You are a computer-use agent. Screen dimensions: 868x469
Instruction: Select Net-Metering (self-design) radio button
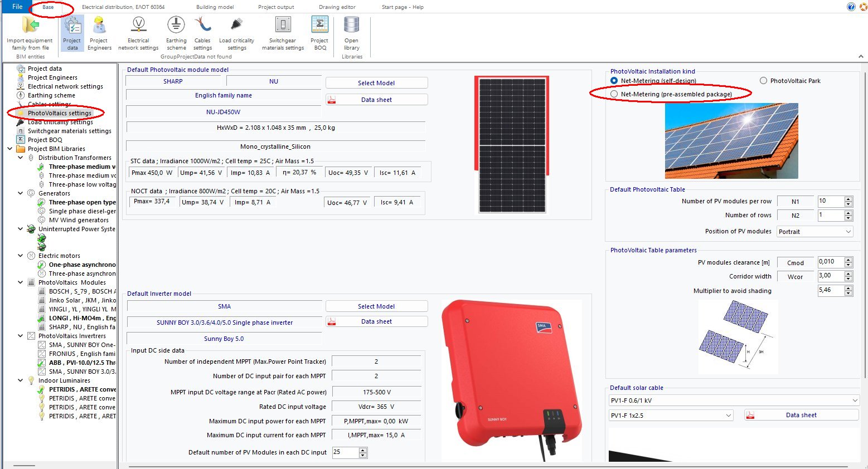614,81
